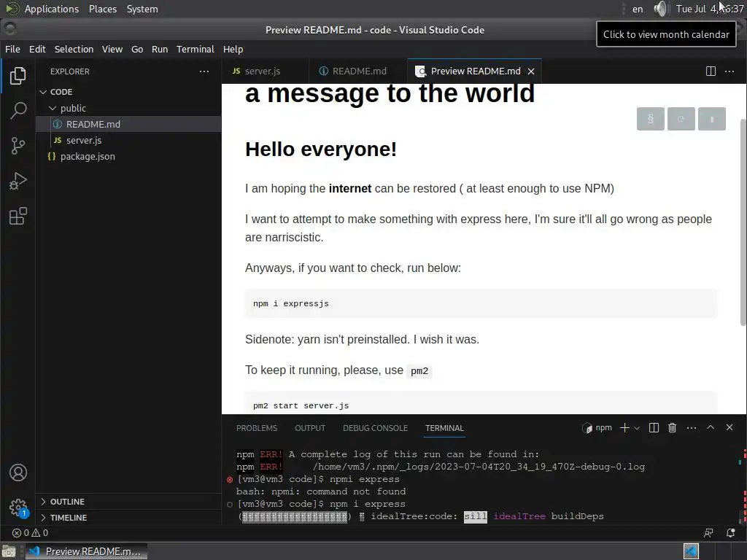
Task: Open errors and warnings status indicator
Action: click(x=30, y=533)
